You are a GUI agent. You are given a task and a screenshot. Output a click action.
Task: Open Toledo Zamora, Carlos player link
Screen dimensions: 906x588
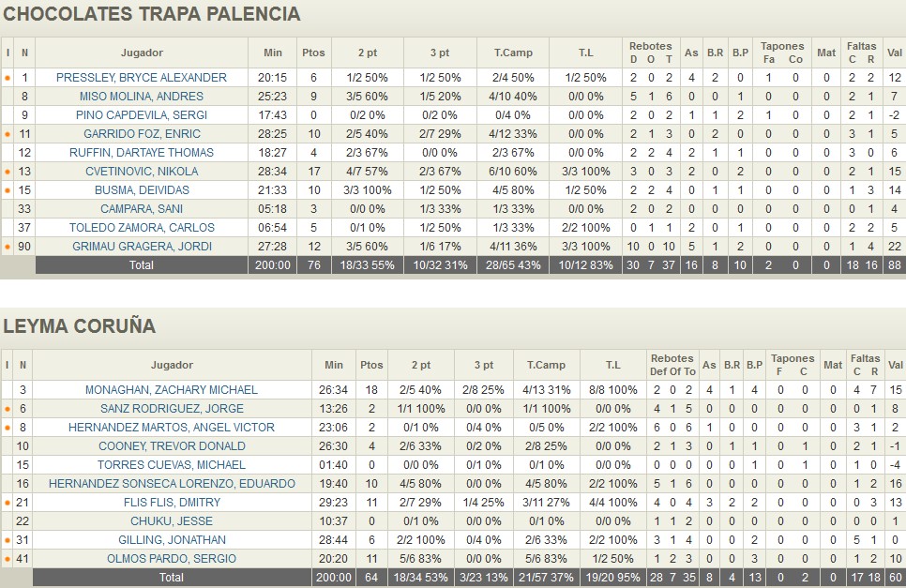click(x=142, y=228)
